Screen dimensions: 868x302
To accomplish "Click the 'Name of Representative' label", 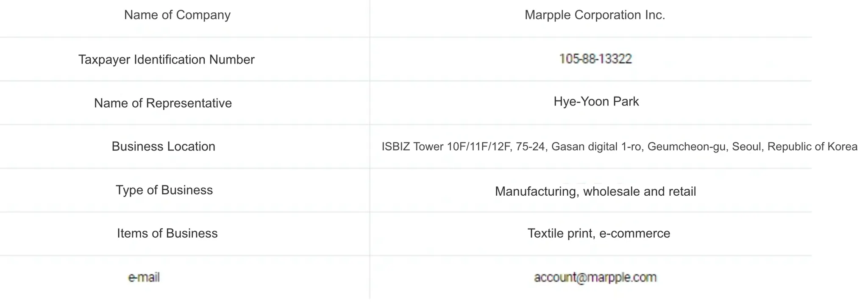I will 163,103.
